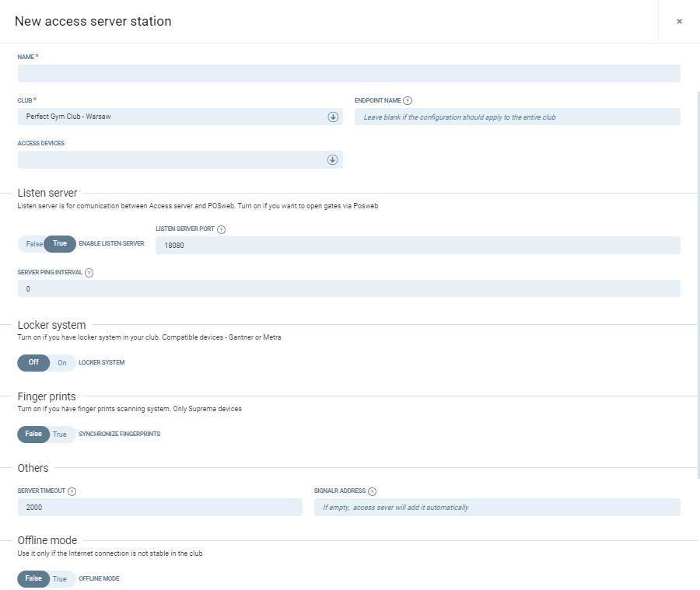Open the Club dropdown arrow
The width and height of the screenshot is (700, 590).
(332, 117)
